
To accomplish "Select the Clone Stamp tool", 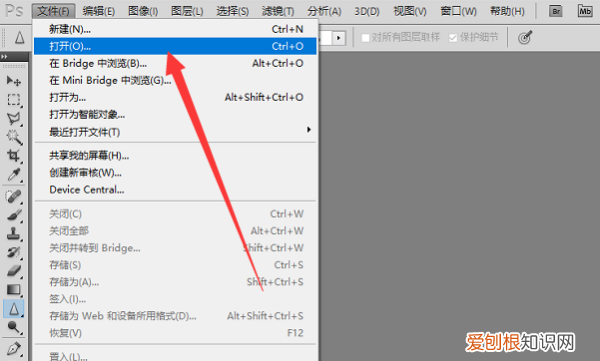I will [x=14, y=234].
